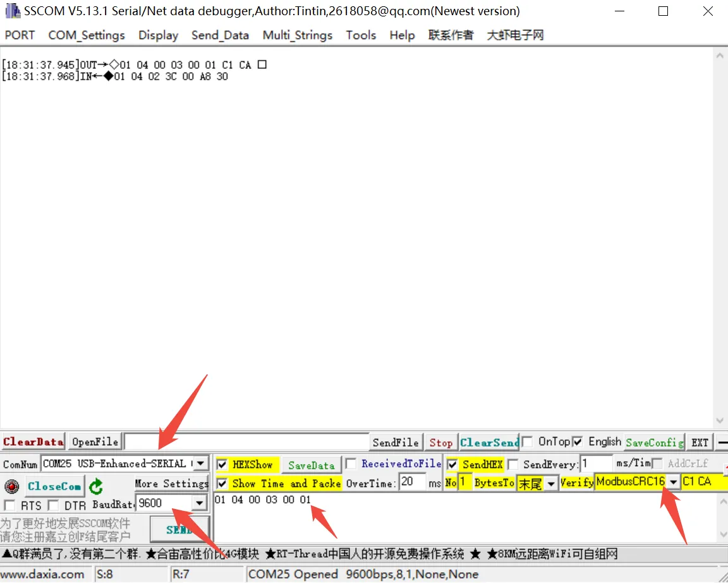This screenshot has width=728, height=583.
Task: Open the BaudRate 9600 dropdown
Action: coord(199,503)
